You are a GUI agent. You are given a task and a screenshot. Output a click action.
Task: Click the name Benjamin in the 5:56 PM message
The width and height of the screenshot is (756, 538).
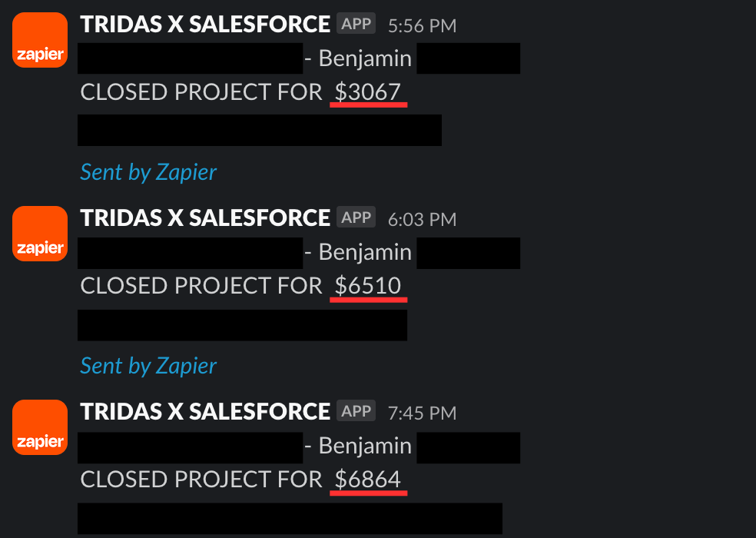pos(365,59)
